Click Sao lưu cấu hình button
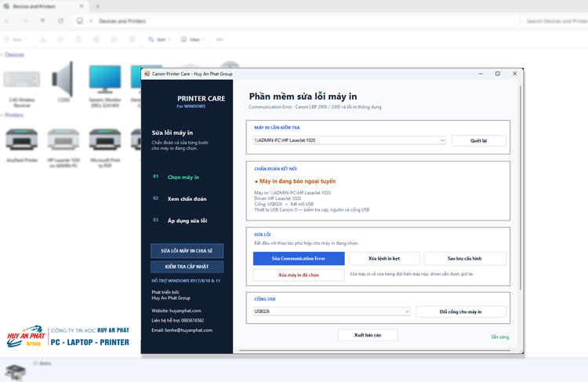Screen dimensions: 588x382 (464, 259)
